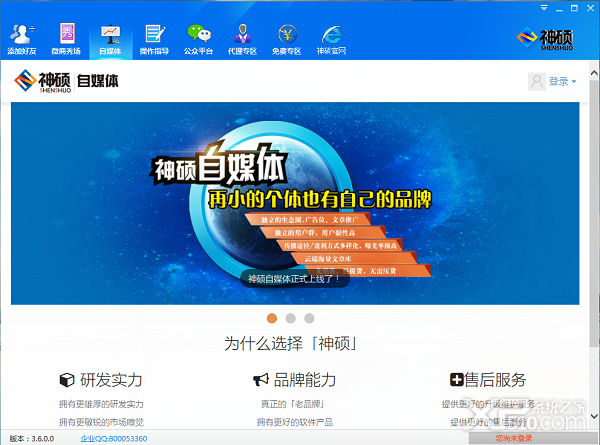Click the 品牌能力 megaphone icon
600x445 pixels.
point(261,380)
